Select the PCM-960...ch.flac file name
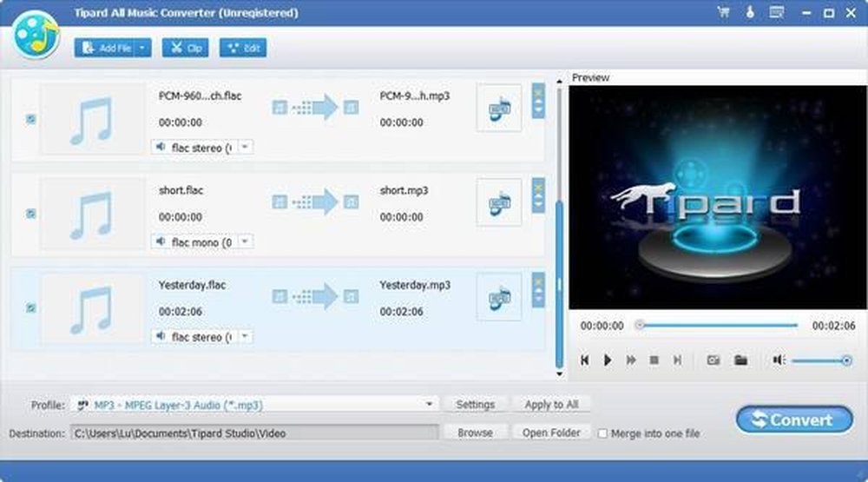The image size is (868, 482). coord(200,96)
